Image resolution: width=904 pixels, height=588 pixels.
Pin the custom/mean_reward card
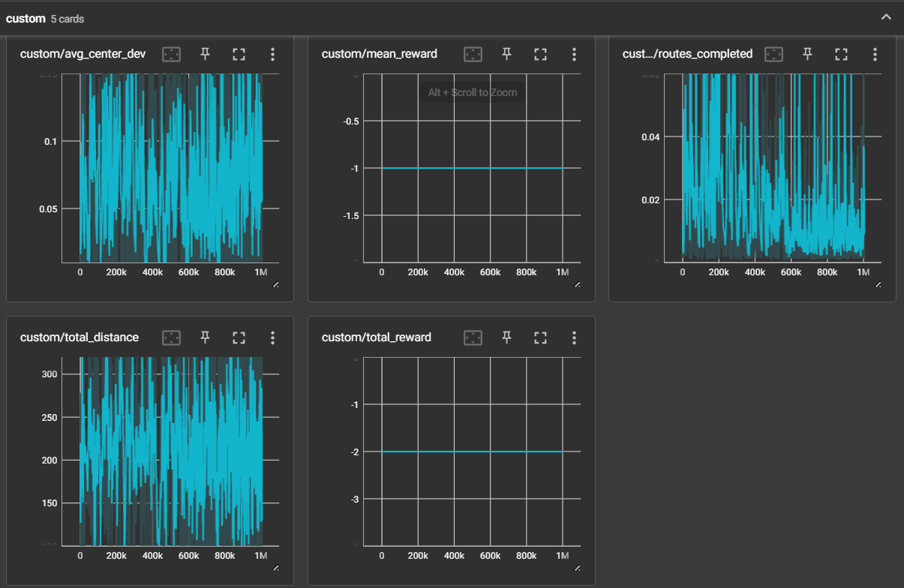pos(506,54)
